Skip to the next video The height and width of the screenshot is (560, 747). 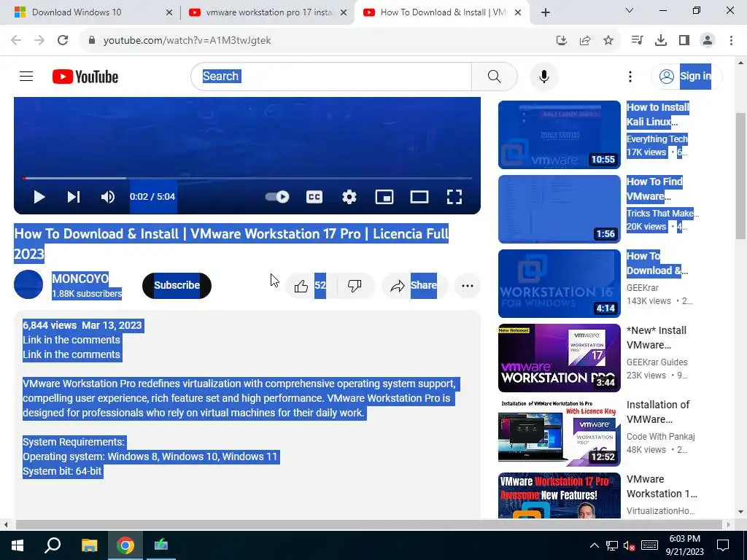(x=74, y=197)
